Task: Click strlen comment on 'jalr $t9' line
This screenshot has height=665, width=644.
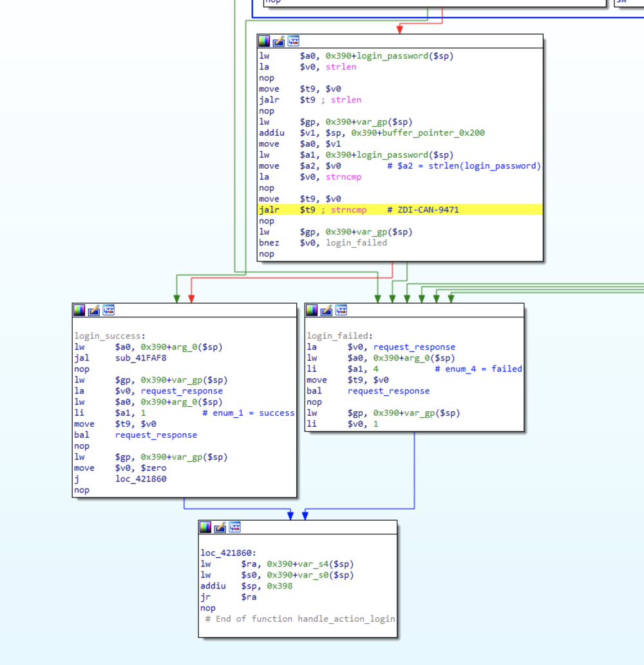Action: pos(346,100)
